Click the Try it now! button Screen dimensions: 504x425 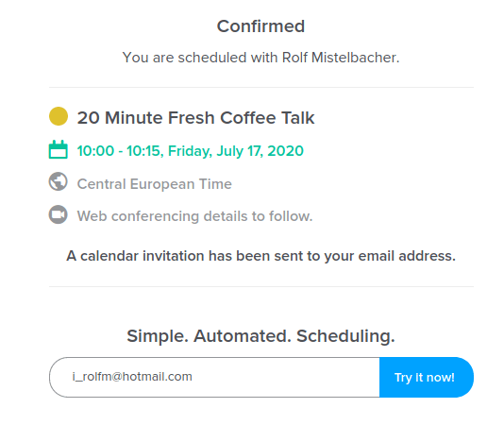[x=427, y=377]
